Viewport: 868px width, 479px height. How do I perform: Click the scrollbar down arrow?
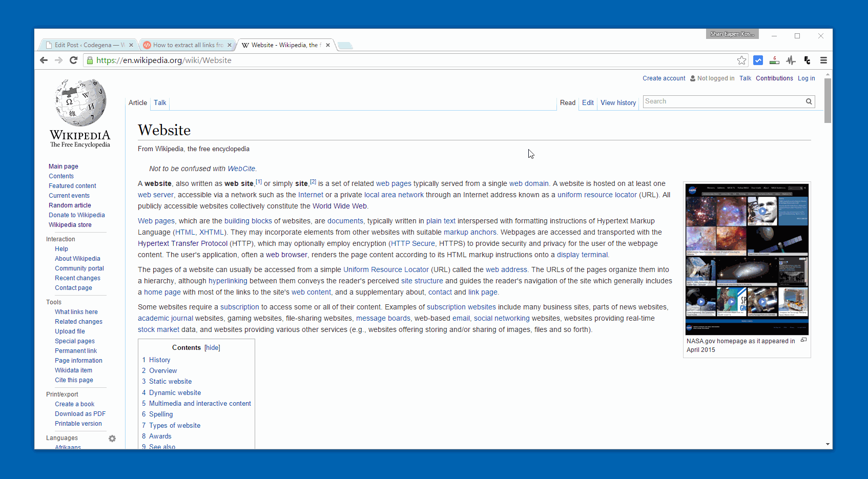point(828,444)
